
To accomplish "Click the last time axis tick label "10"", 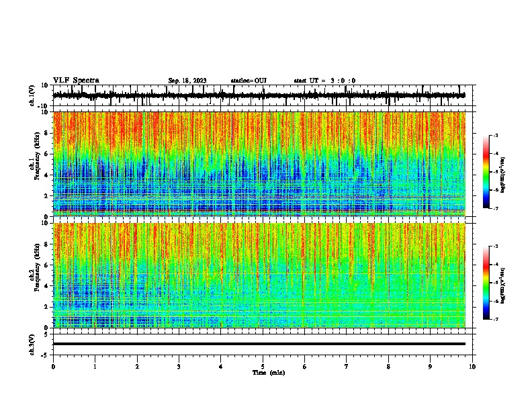I will pos(472,367).
